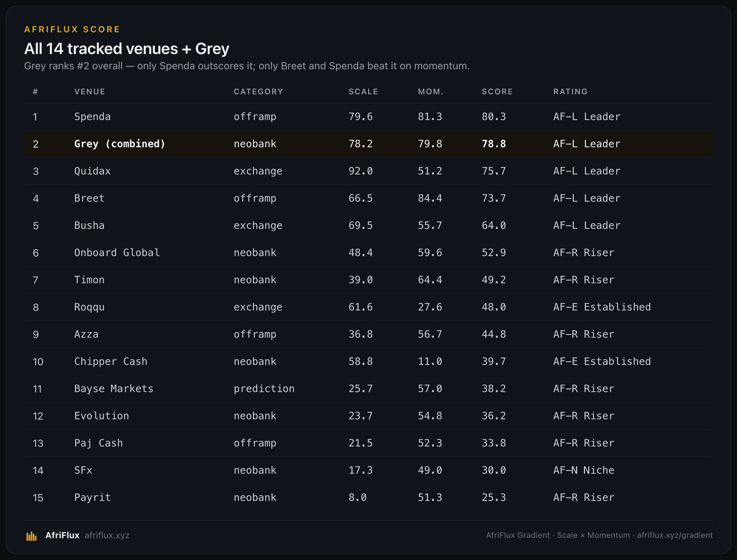Click Timon's momentum value 64.4
The width and height of the screenshot is (737, 560).
pyautogui.click(x=430, y=280)
